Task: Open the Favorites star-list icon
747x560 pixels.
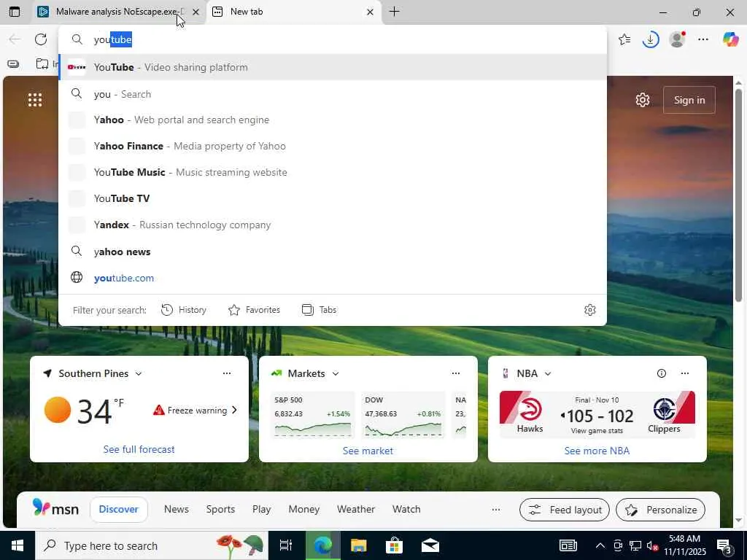Action: (x=624, y=39)
